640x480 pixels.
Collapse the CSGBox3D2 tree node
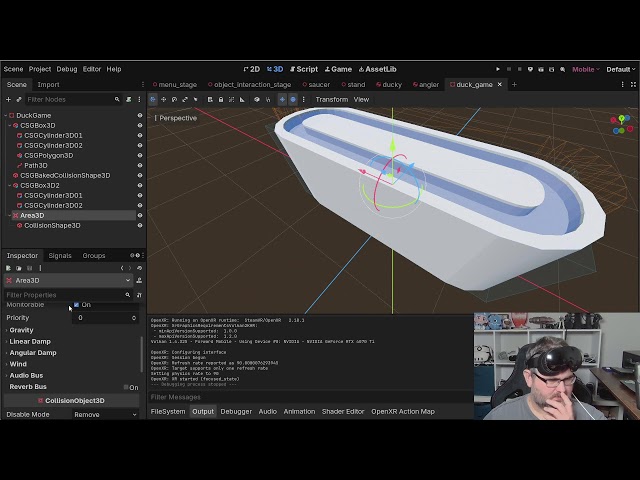[10, 185]
